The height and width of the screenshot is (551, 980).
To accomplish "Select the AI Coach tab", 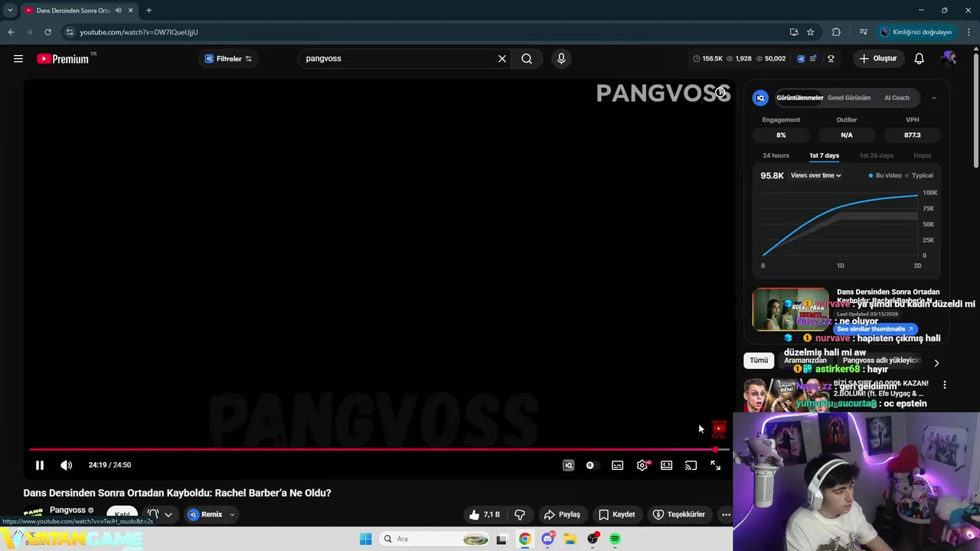I will pos(897,98).
